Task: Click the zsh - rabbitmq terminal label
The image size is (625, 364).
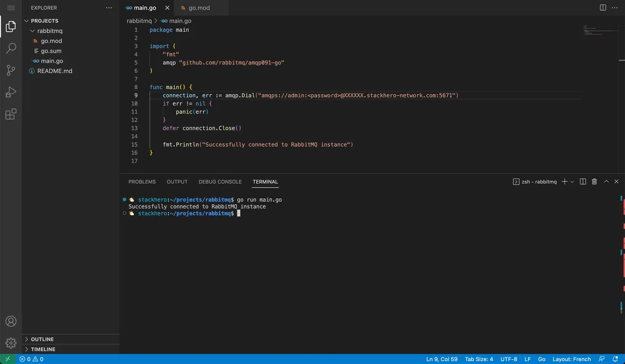Action: point(535,182)
